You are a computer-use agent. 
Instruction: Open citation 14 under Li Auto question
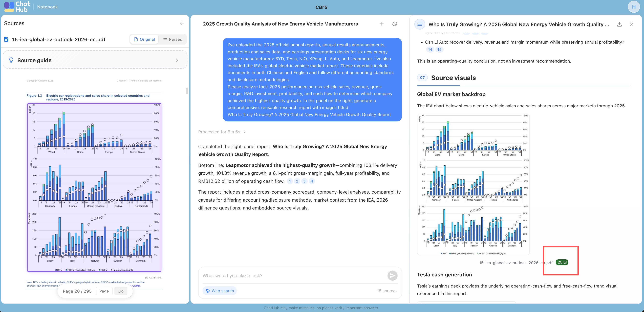click(x=430, y=49)
